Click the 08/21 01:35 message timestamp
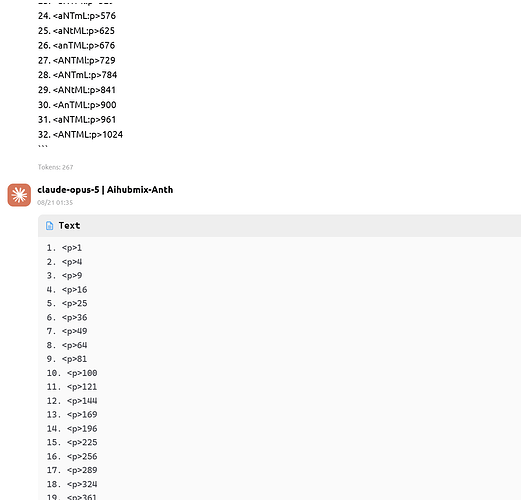 coord(55,202)
